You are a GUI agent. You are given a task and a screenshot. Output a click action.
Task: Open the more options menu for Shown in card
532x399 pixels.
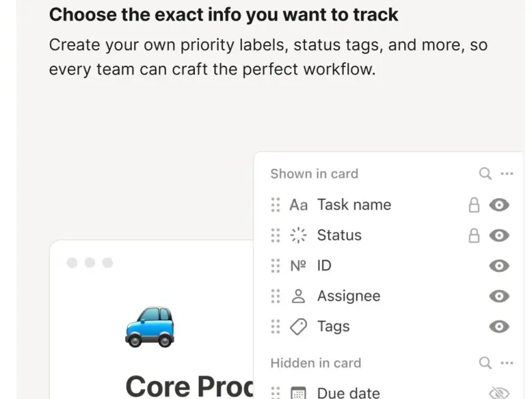[507, 174]
